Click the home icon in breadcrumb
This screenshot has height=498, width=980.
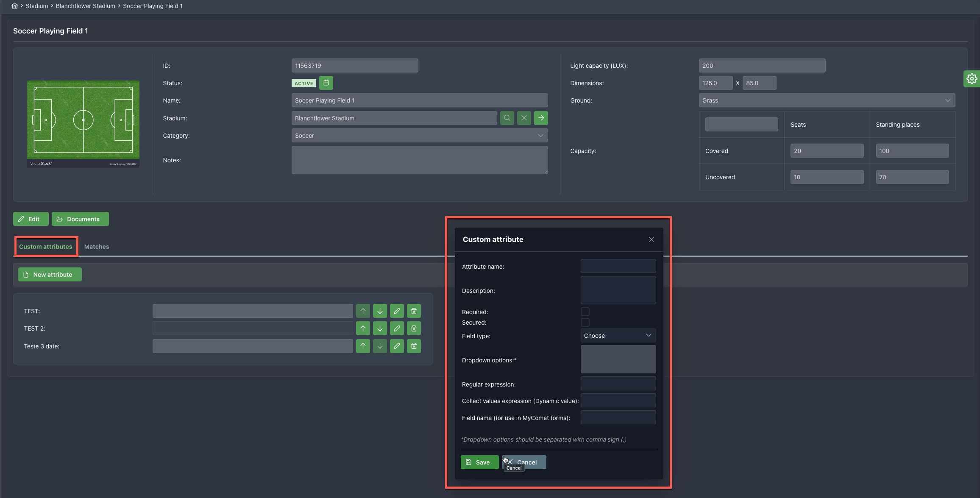[15, 6]
